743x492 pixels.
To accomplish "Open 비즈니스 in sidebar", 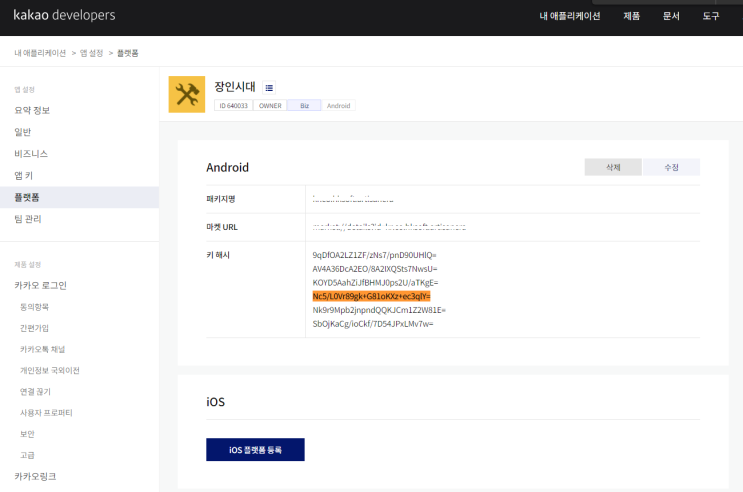I will pyautogui.click(x=31, y=154).
